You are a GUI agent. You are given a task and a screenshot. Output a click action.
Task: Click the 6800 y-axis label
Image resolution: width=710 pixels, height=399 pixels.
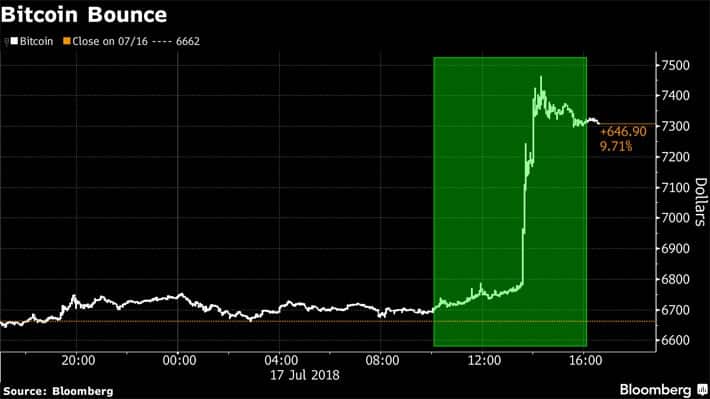click(x=676, y=279)
